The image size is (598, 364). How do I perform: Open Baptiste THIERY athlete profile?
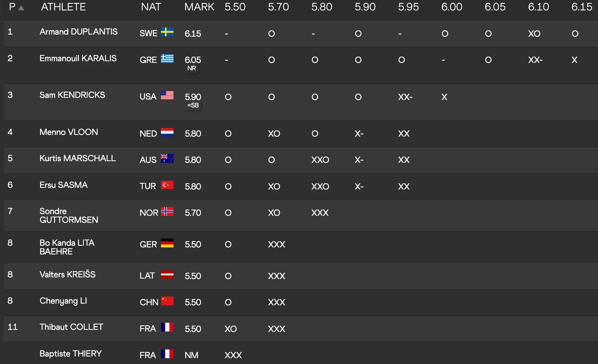[70, 354]
